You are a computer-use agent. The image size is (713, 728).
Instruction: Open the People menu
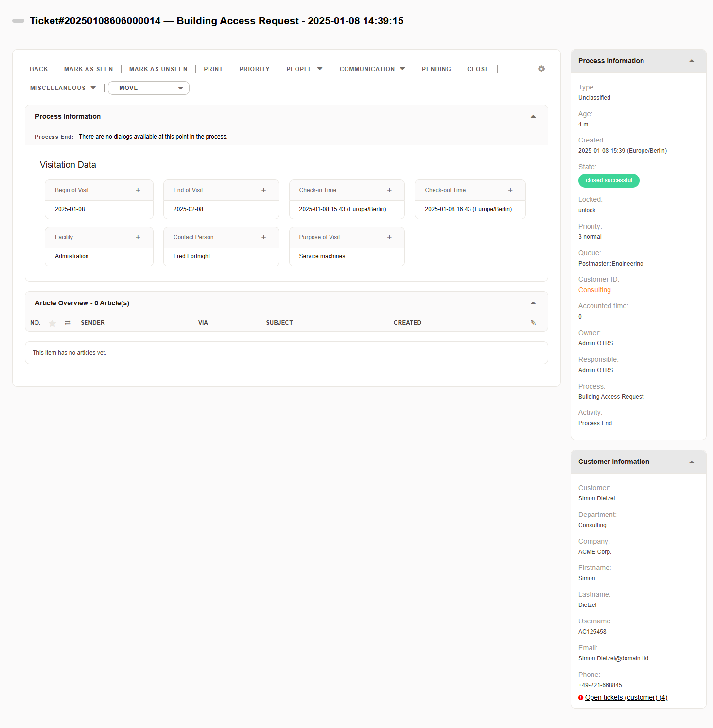[304, 69]
